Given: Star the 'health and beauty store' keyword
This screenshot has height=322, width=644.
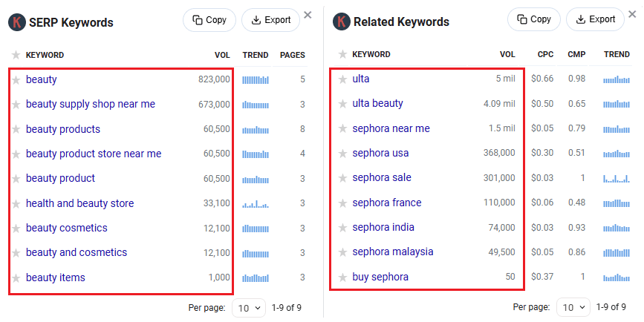Looking at the screenshot, I should 16,203.
